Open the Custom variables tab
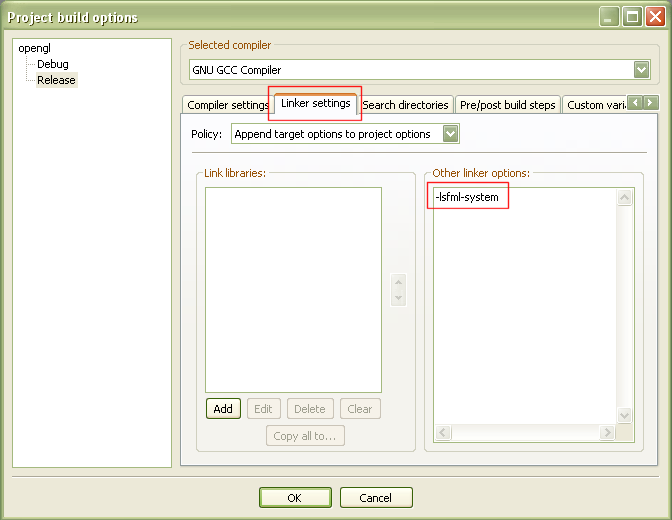Screen dimensions: 672x520 point(595,105)
